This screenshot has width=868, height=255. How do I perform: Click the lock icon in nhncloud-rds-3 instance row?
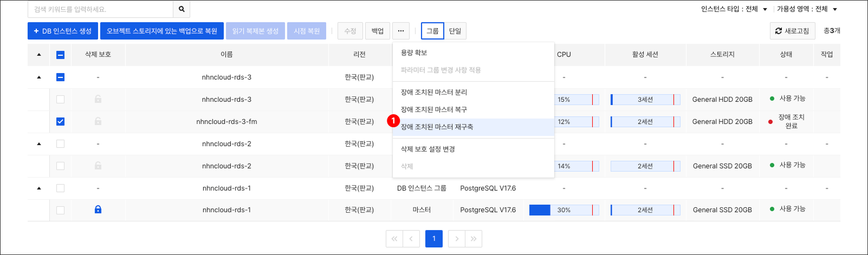[x=98, y=99]
